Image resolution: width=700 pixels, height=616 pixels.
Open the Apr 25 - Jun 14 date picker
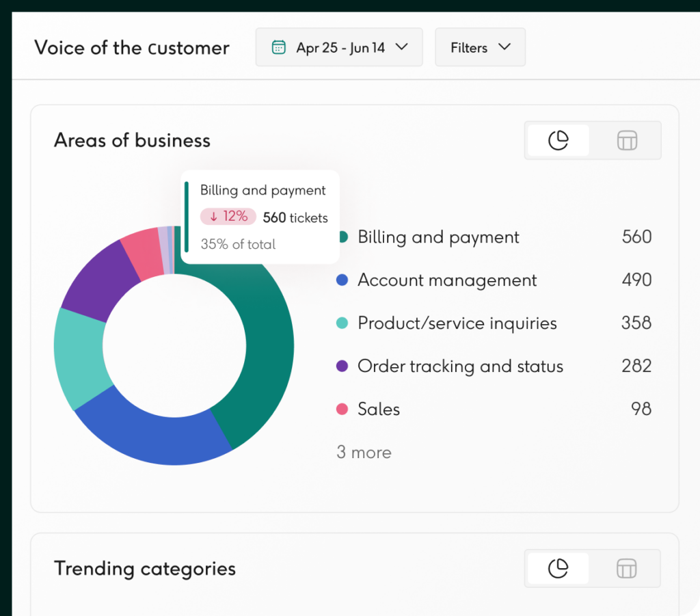[x=338, y=46]
